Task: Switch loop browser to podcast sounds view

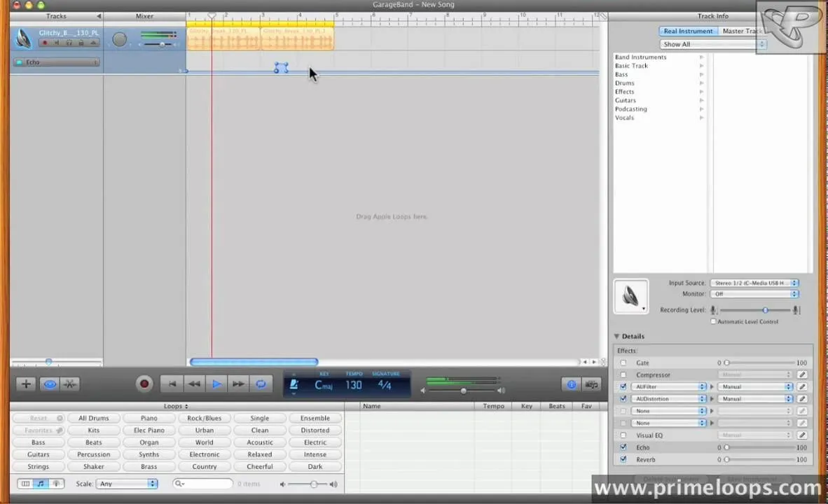Action: pyautogui.click(x=56, y=484)
